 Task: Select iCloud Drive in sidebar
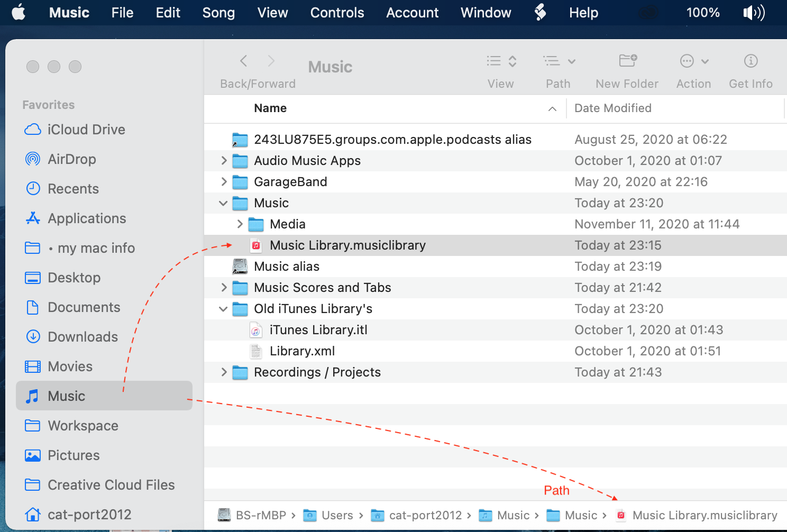pyautogui.click(x=104, y=130)
